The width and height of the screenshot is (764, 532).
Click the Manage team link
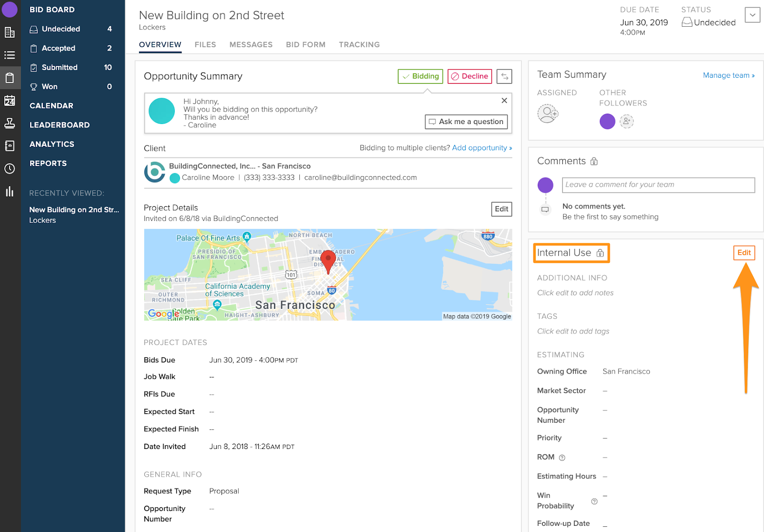(728, 75)
